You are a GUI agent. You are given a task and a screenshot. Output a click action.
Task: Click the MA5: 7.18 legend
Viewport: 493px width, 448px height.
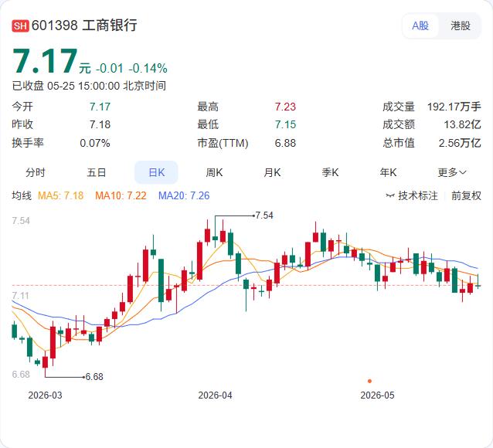61,196
